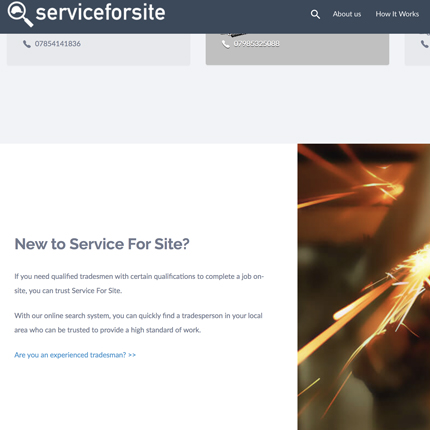This screenshot has height=430, width=430.
Task: Go to the About us page
Action: click(347, 14)
